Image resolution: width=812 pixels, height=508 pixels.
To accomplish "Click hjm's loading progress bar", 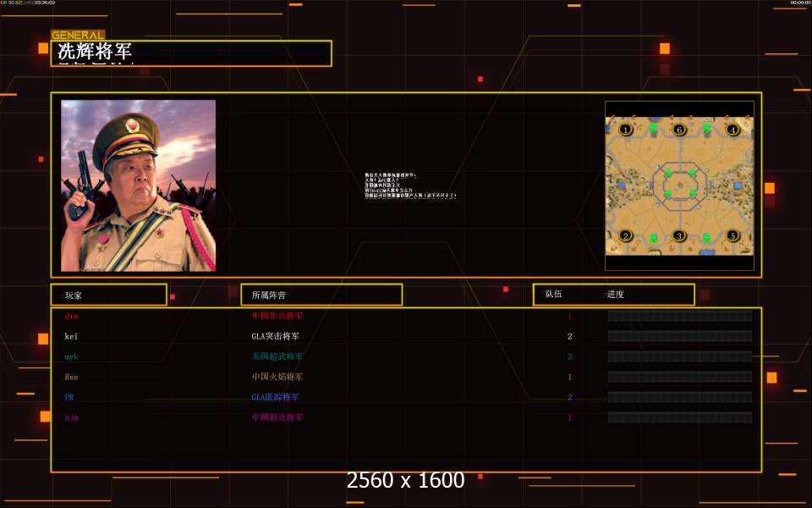I will point(680,417).
